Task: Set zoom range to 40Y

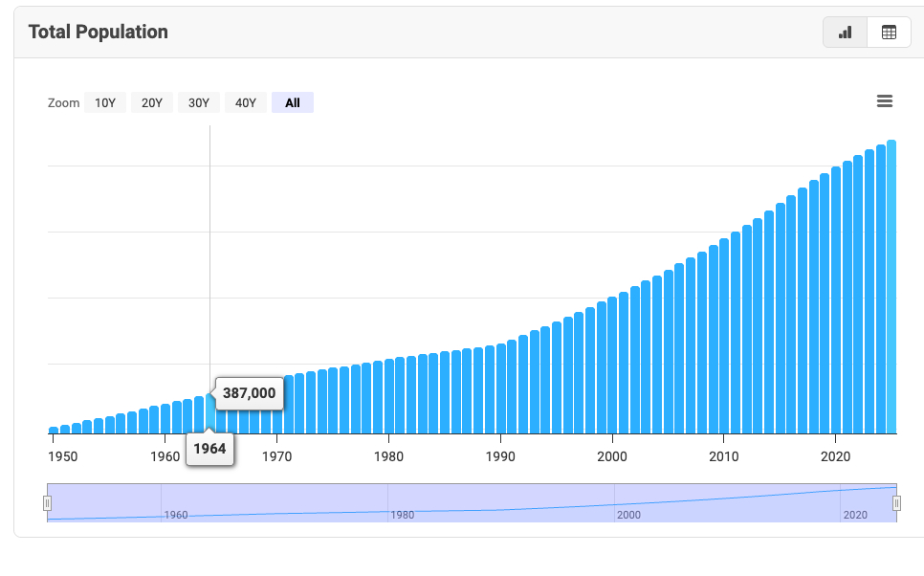Action: pyautogui.click(x=246, y=102)
